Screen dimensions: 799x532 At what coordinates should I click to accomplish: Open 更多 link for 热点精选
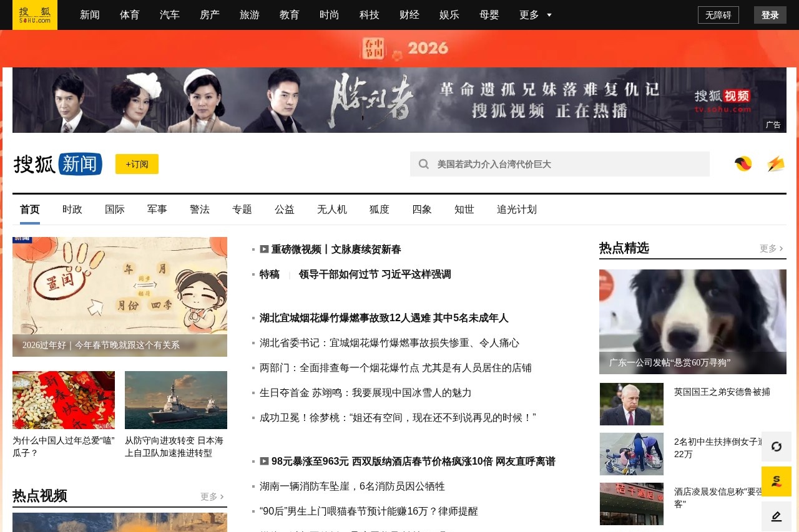[772, 248]
